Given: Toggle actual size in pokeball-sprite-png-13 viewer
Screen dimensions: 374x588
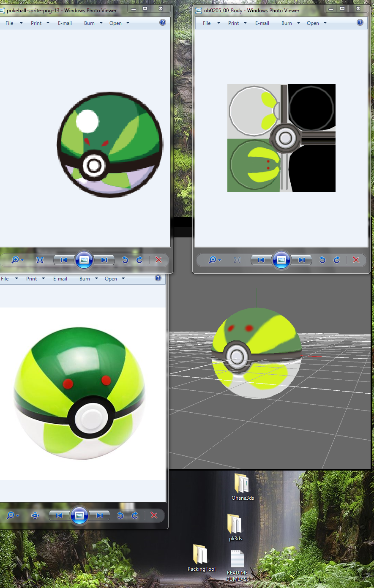Looking at the screenshot, I should tap(40, 260).
